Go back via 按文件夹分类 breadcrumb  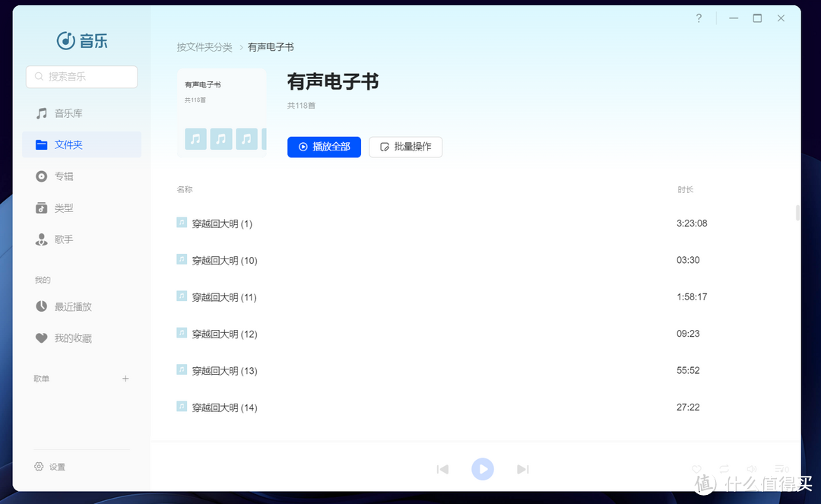pyautogui.click(x=204, y=46)
